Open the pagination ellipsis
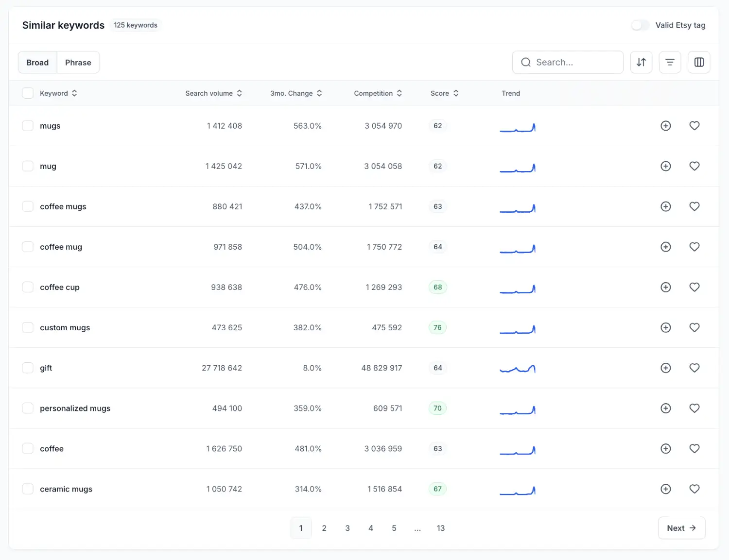This screenshot has height=560, width=729. click(417, 528)
